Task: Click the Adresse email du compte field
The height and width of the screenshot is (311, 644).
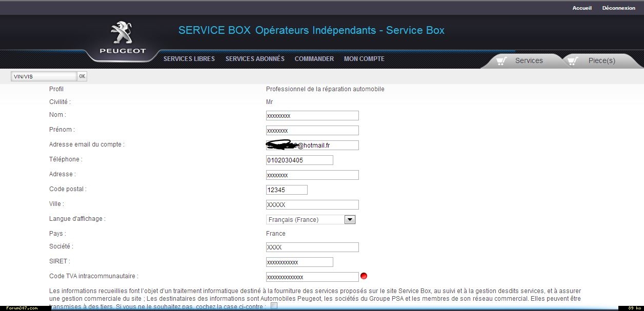Action: pos(312,146)
